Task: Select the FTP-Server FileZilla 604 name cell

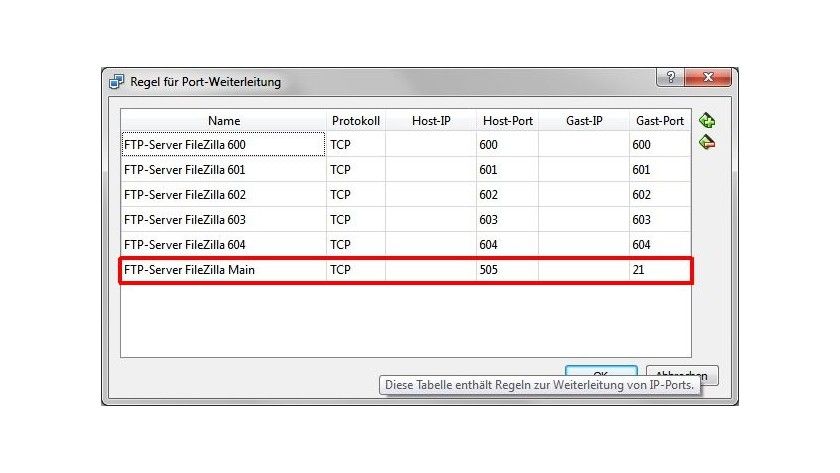Action: click(223, 244)
